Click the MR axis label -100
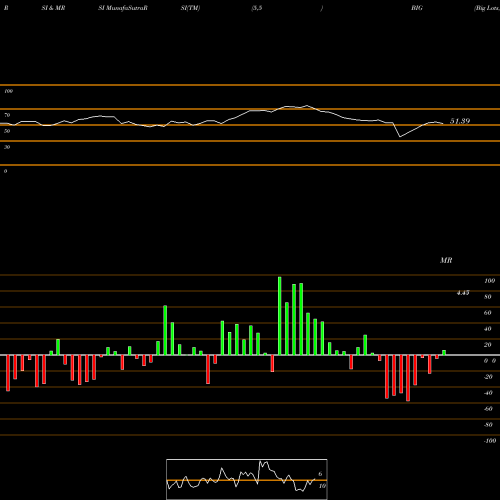Viewport: 500px width, 500px height. tap(490, 441)
